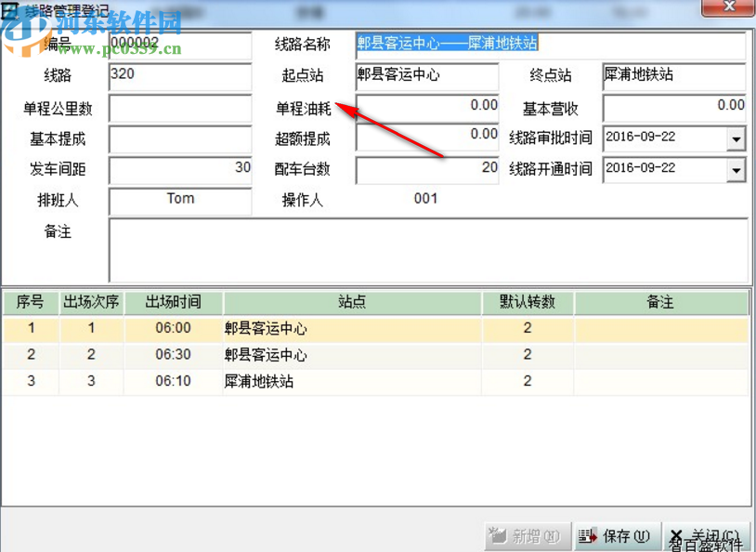Click the 配车台数 field showing 20
The image size is (756, 552).
[x=426, y=170]
